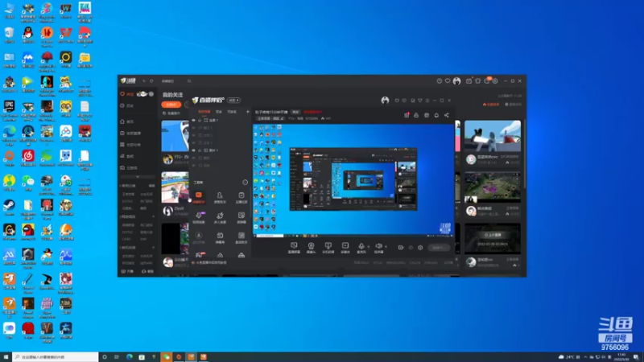
Task: Open watch history clock in Douyu title bar
Action: click(x=439, y=81)
